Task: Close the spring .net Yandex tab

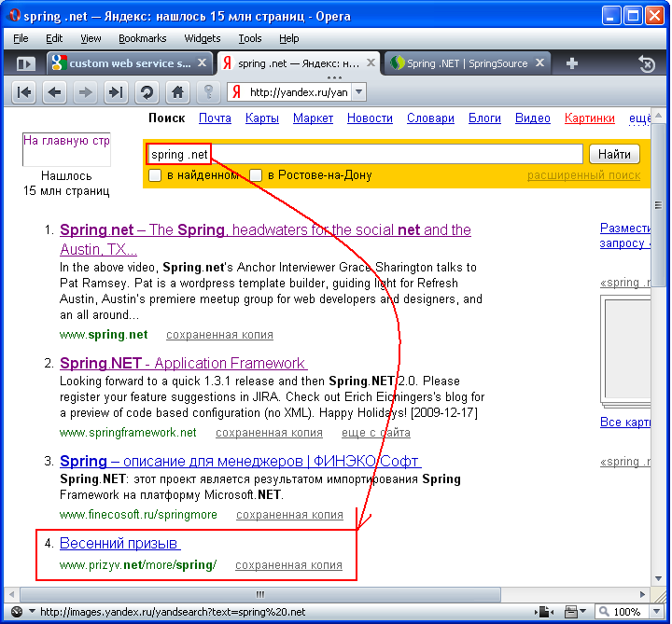Action: 371,62
